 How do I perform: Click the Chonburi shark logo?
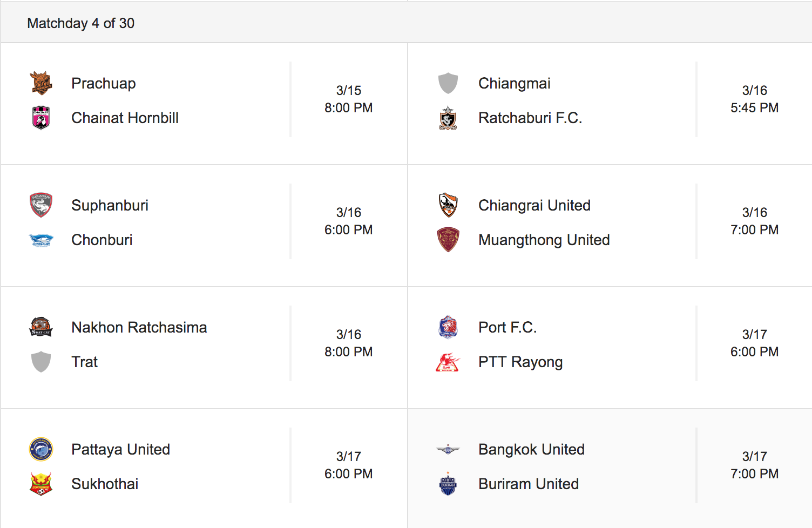(x=41, y=240)
